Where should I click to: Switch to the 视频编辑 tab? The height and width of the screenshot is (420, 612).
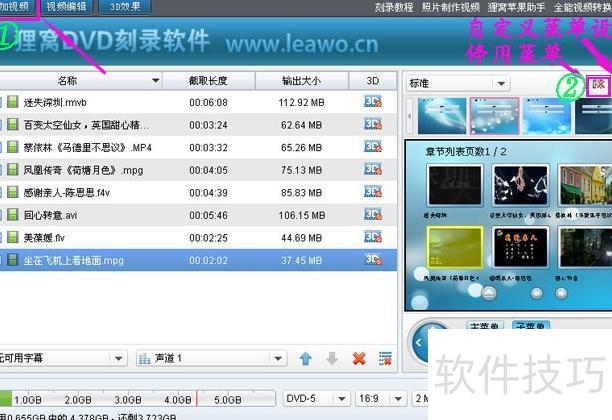click(68, 7)
